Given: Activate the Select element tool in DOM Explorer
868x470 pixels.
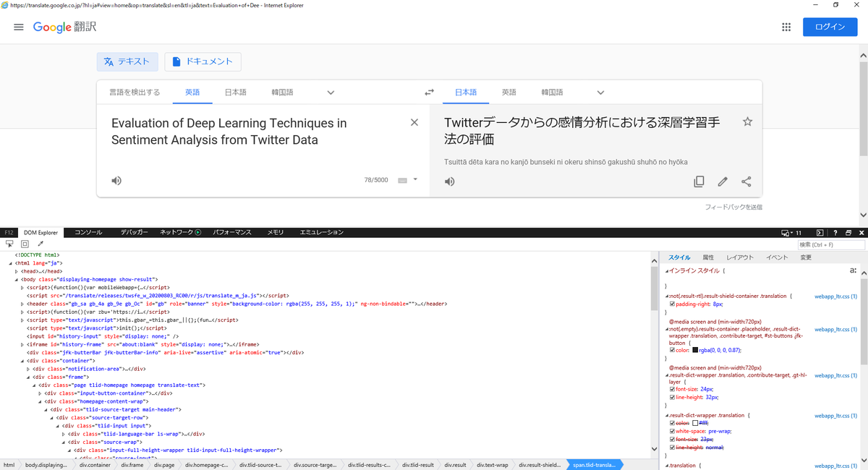Looking at the screenshot, I should [9, 244].
